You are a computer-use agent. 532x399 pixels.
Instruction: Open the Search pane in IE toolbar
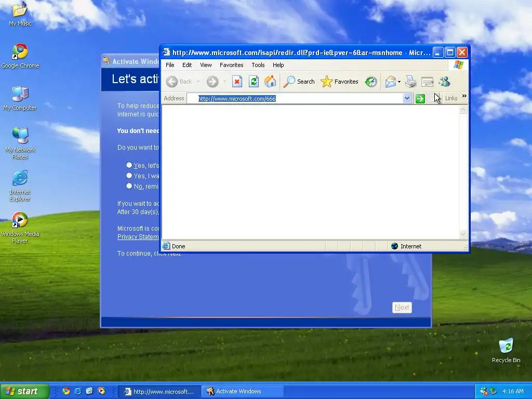click(299, 82)
